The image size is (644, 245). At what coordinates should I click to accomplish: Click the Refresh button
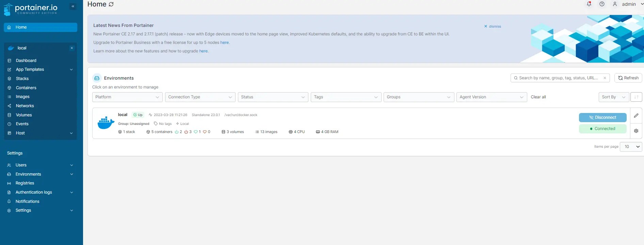point(628,78)
